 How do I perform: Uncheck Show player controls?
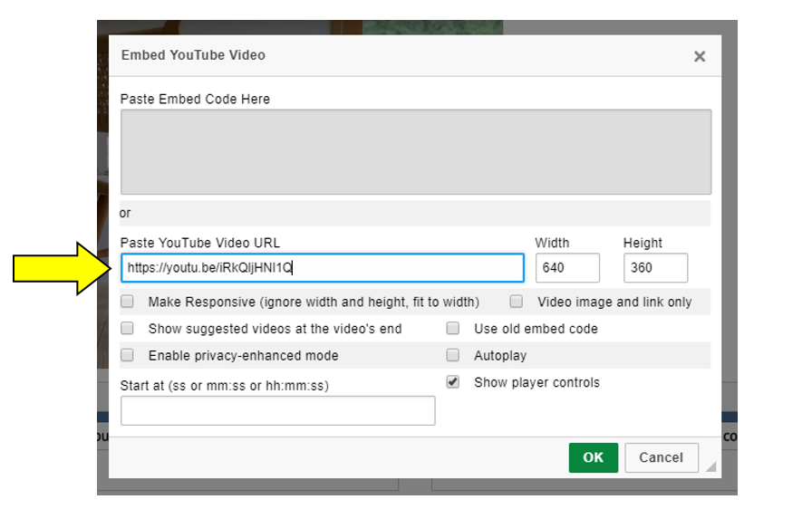pyautogui.click(x=453, y=382)
